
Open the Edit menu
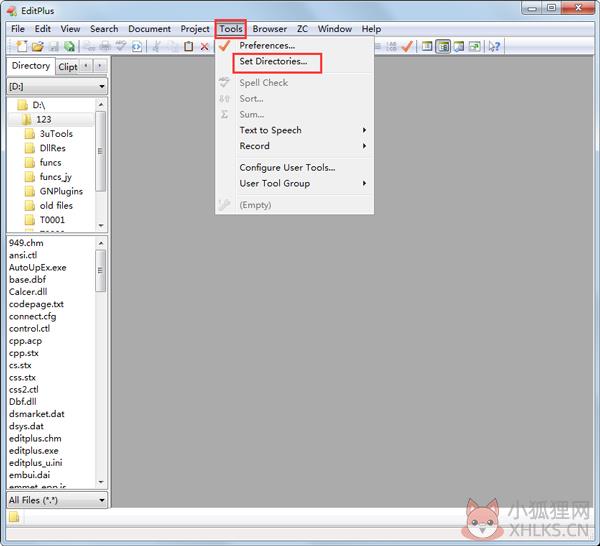point(42,29)
